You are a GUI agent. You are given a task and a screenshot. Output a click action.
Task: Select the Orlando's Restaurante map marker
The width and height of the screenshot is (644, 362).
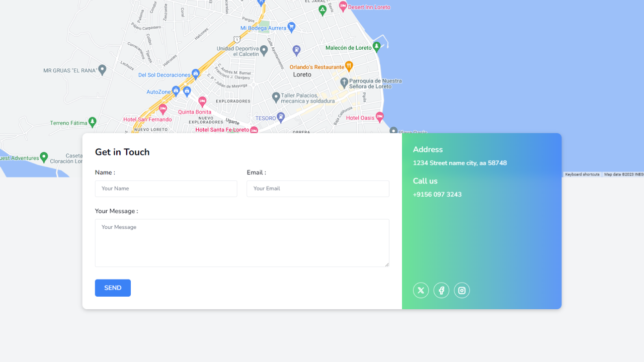[x=349, y=66]
